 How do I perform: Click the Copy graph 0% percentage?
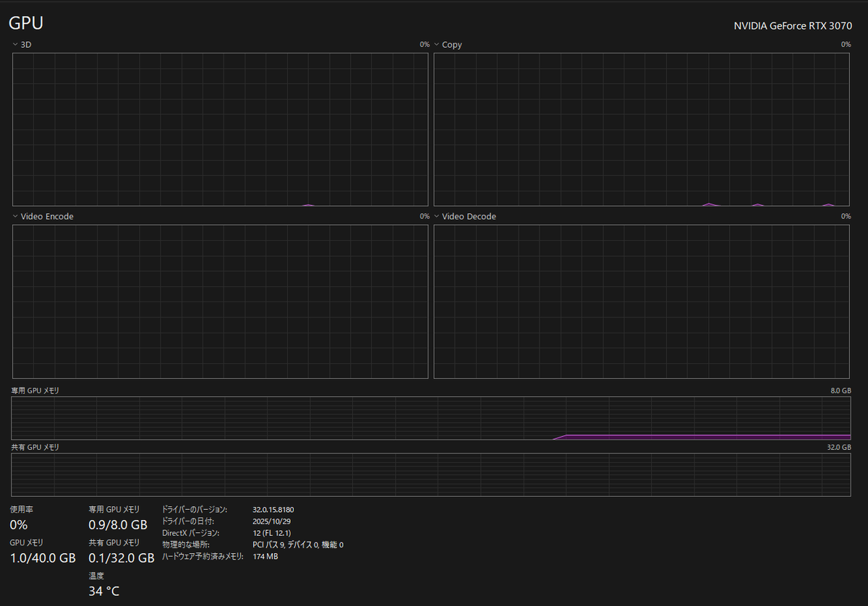click(x=846, y=45)
